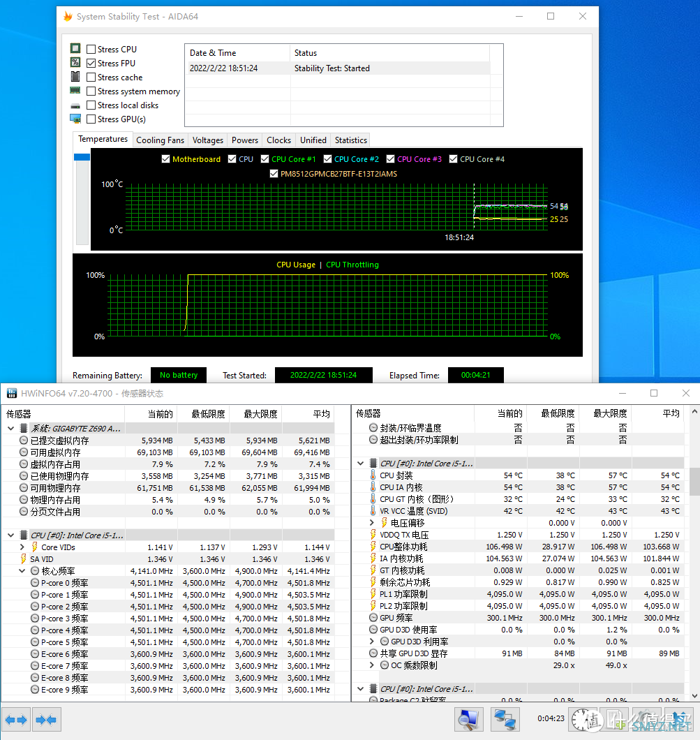Collapse the CPU [#0] group above Package C2
This screenshot has width=700, height=740.
pos(360,689)
